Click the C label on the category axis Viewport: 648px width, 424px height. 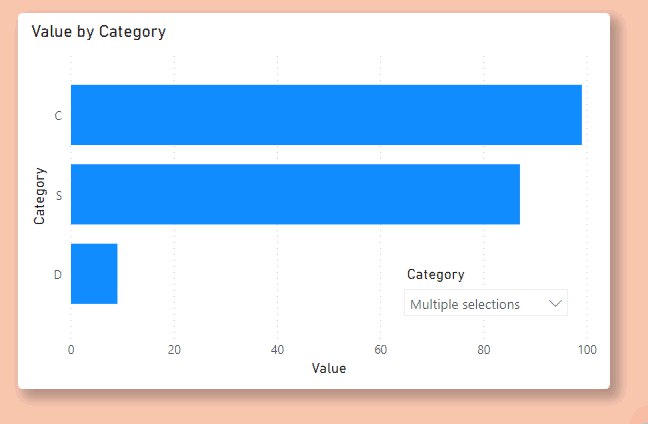pos(58,116)
